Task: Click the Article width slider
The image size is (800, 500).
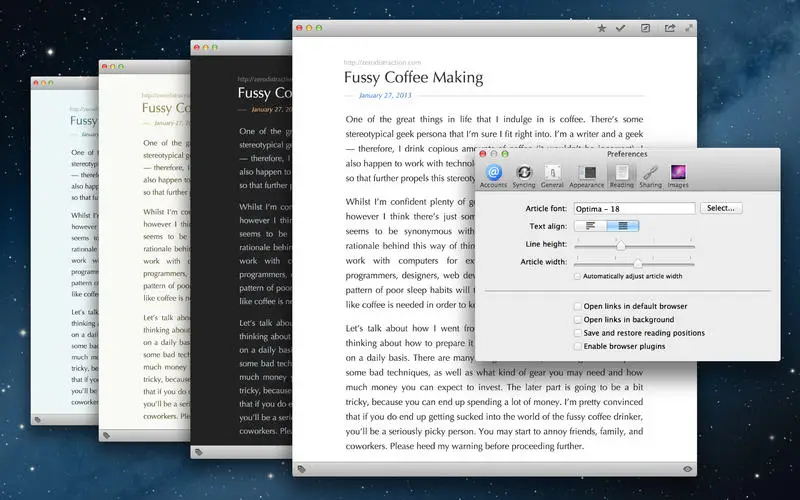Action: [x=634, y=263]
